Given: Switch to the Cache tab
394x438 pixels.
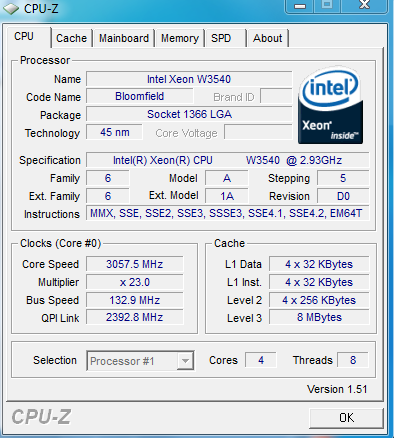Looking at the screenshot, I should [x=71, y=38].
